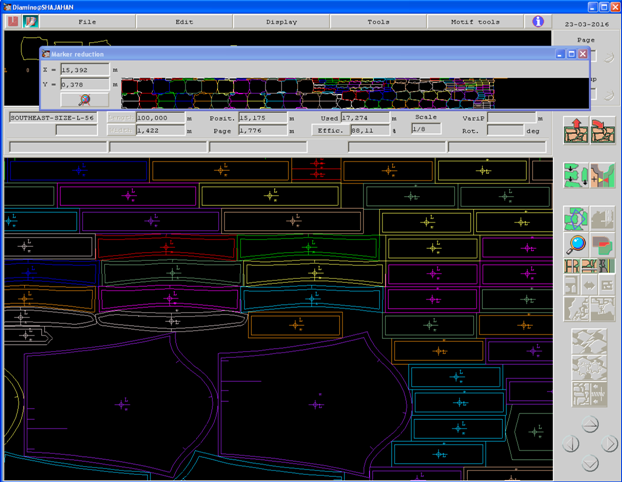622x482 pixels.
Task: Click the Y coordinate field
Action: tap(84, 85)
